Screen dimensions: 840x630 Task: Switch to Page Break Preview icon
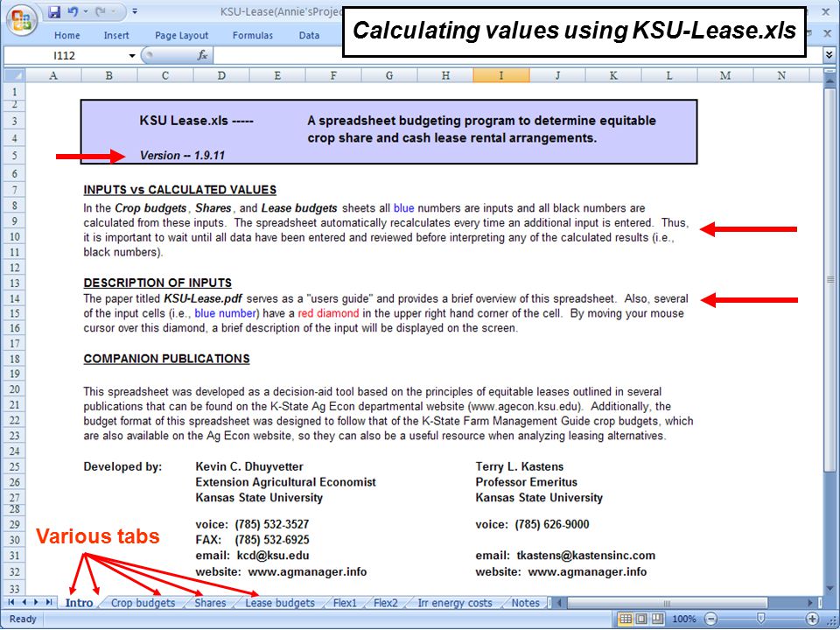tap(657, 619)
